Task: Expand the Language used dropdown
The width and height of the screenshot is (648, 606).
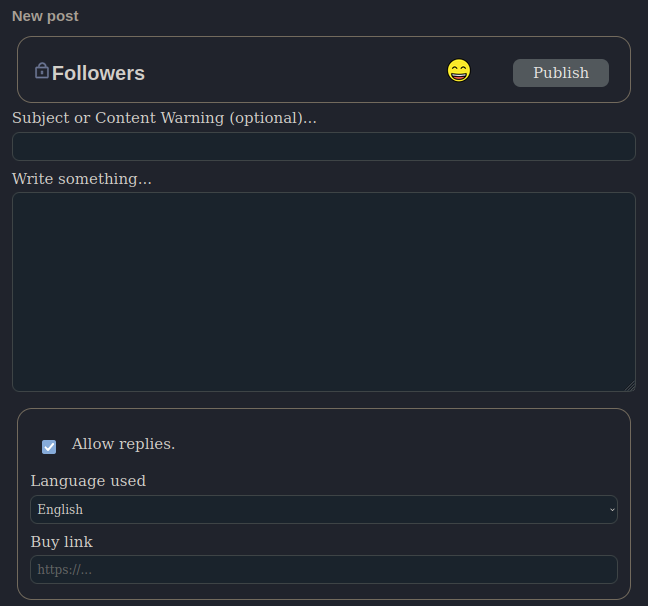Action: tap(323, 510)
